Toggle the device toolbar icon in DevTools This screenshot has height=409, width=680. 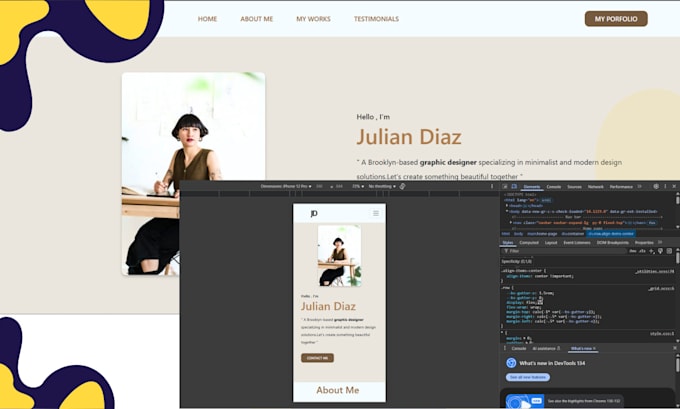click(x=514, y=187)
